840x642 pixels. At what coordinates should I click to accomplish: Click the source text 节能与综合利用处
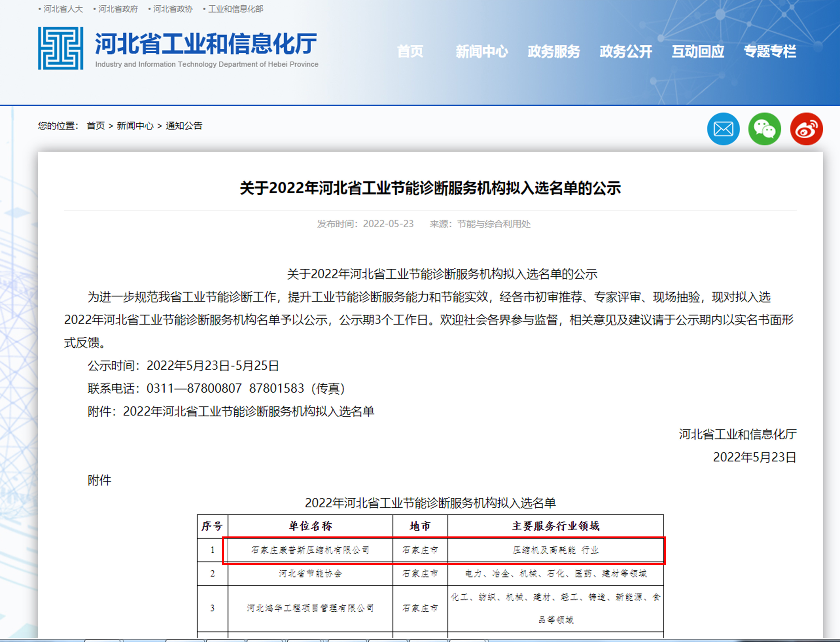point(494,224)
